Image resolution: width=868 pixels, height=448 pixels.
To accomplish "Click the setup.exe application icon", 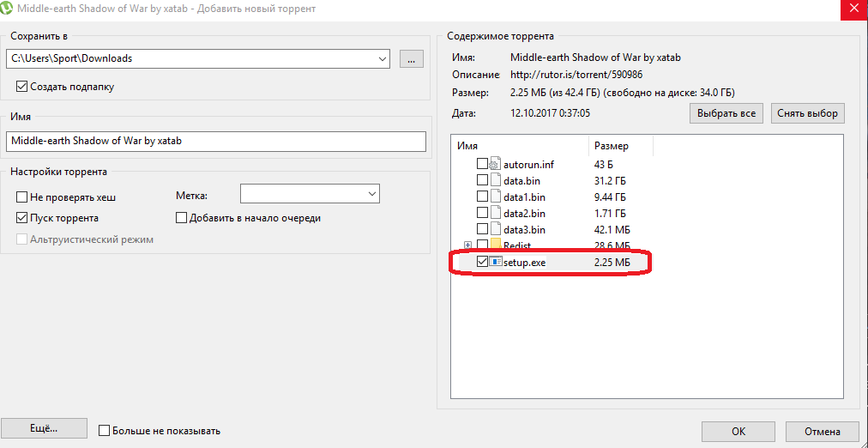I will [x=496, y=262].
